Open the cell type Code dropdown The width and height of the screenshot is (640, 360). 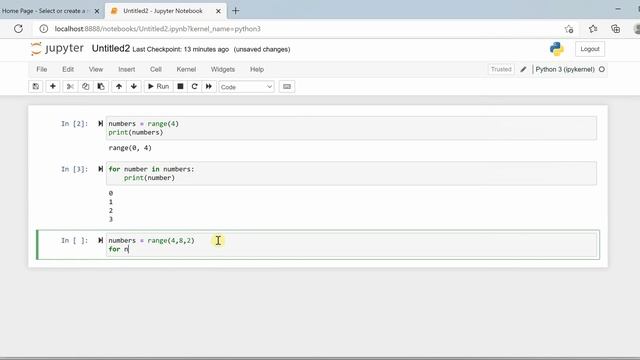[x=246, y=87]
